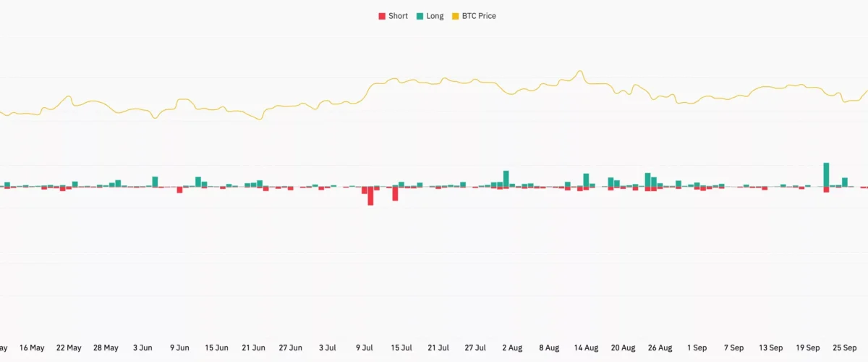Select the 14 Aug x-axis label
Viewport: 868px width, 362px height.
[586, 348]
